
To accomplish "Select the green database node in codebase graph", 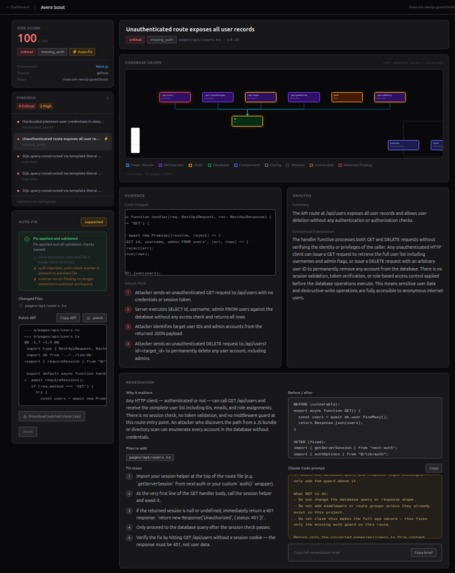I will tap(247, 121).
